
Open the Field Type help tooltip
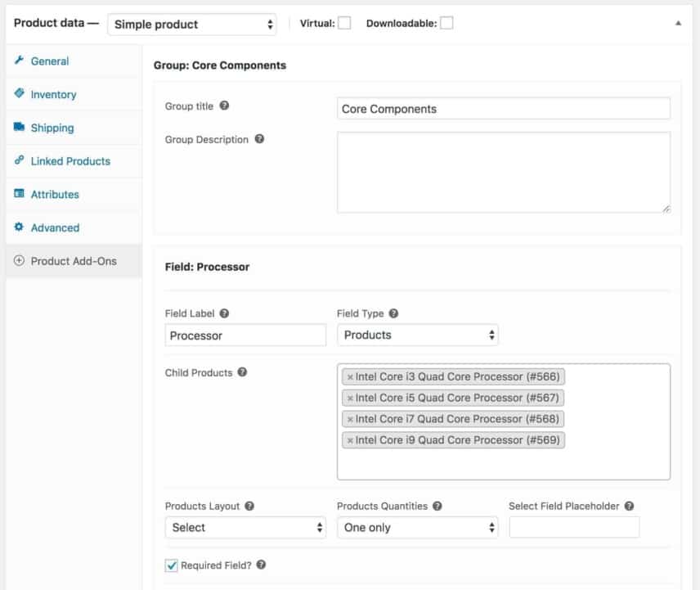pyautogui.click(x=393, y=313)
